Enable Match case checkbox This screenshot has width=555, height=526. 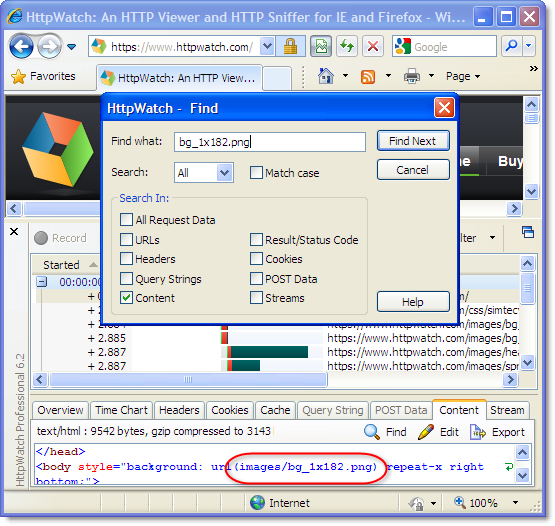pyautogui.click(x=256, y=173)
